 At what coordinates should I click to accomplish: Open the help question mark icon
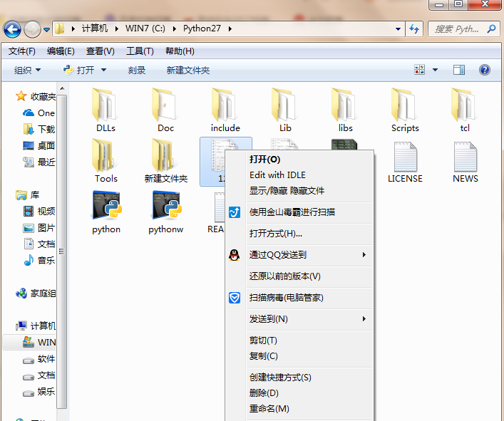485,70
